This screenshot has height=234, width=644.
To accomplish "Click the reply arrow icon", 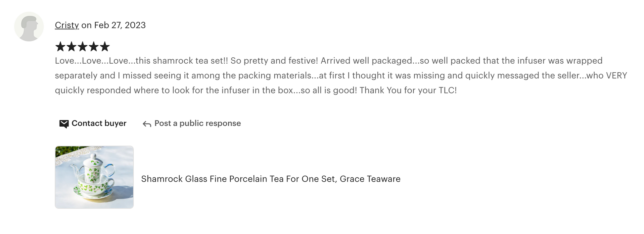I will click(147, 124).
